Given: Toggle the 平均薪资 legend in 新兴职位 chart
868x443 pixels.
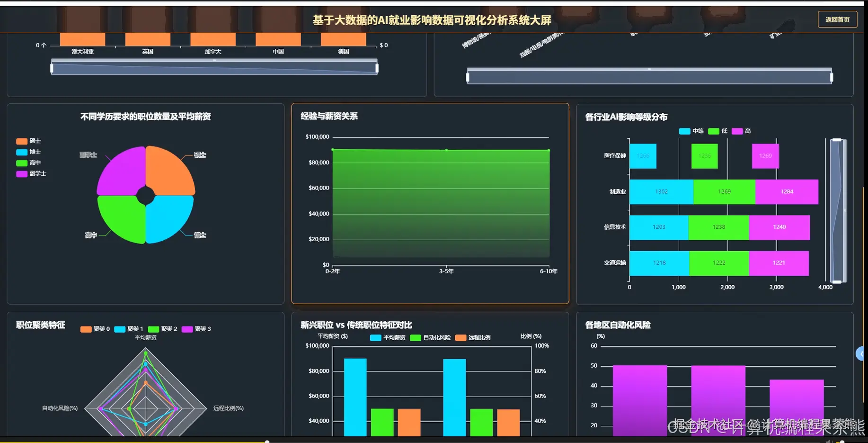Looking at the screenshot, I should (388, 338).
